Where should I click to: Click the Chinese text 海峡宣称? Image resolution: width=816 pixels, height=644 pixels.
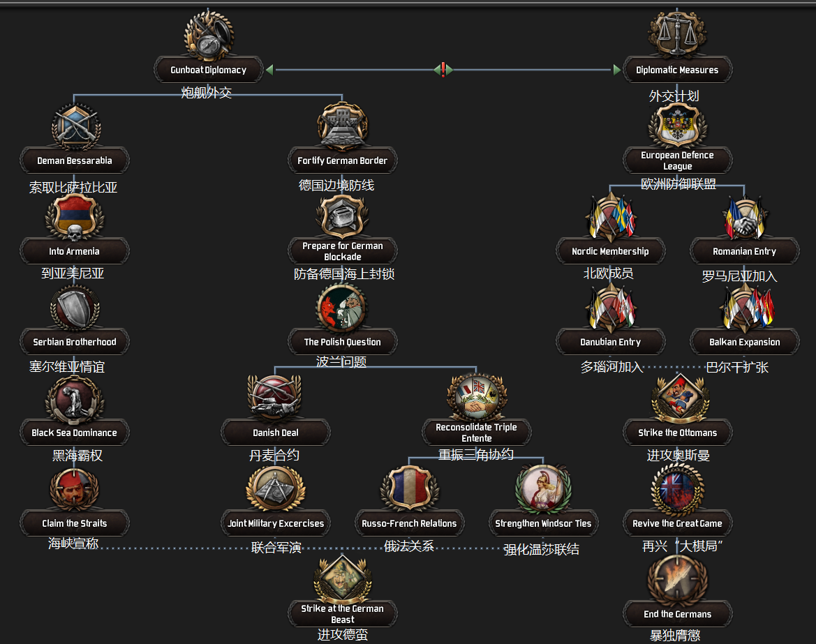pyautogui.click(x=73, y=544)
